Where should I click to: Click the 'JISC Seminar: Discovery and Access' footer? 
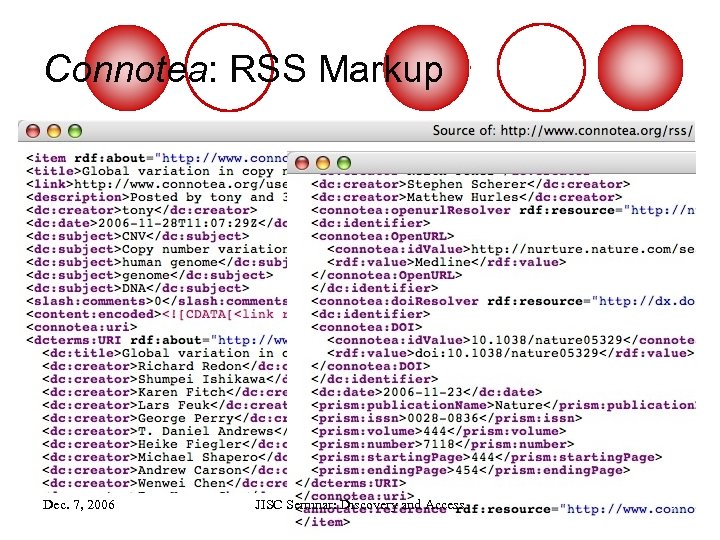[360, 505]
